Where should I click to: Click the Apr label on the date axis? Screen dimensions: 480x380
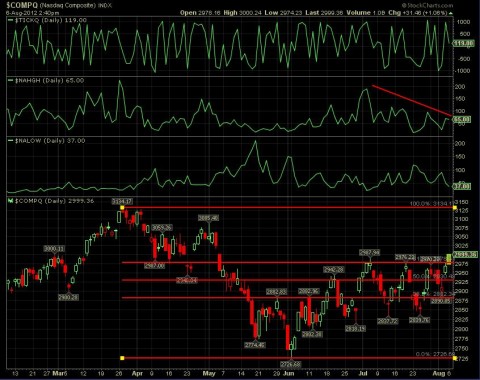[137, 374]
